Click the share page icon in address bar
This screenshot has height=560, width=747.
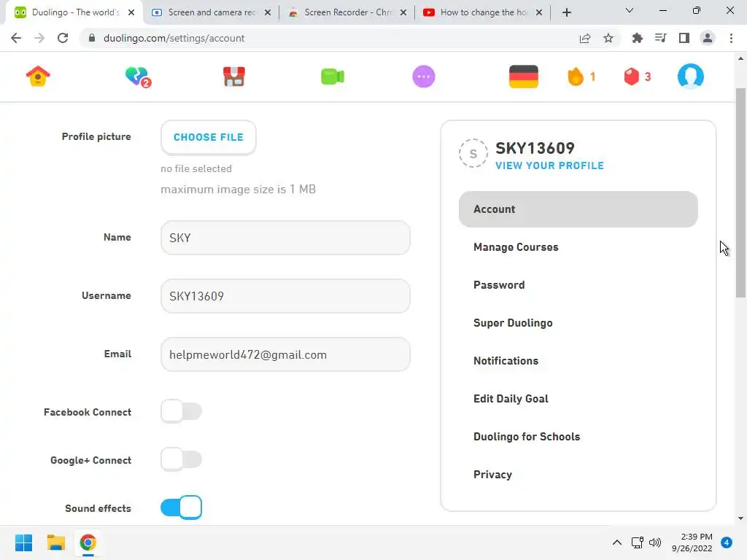(x=585, y=38)
